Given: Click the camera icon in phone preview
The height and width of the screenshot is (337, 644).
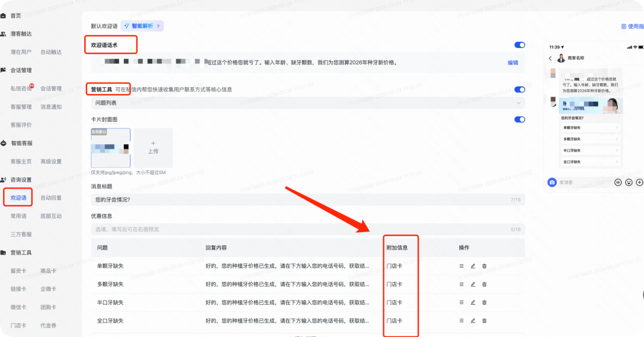Looking at the screenshot, I should [552, 182].
